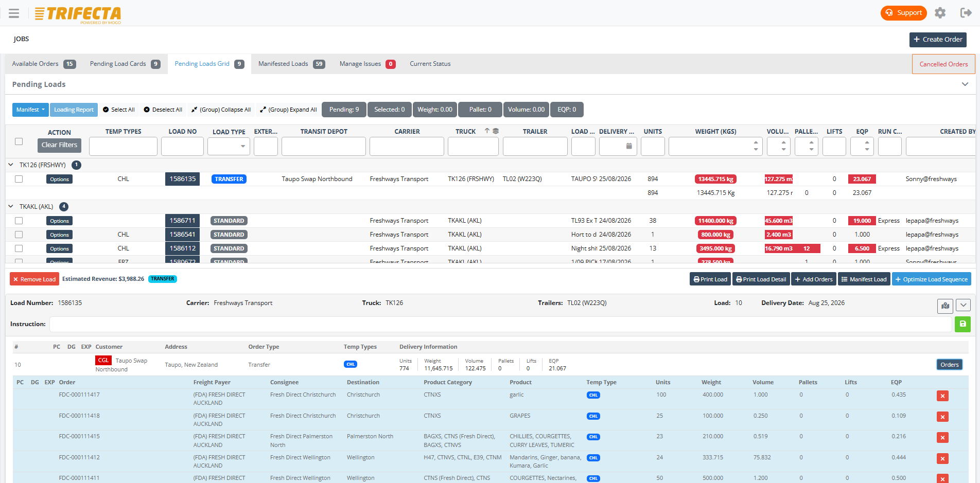Click Select All option
Image resolution: width=980 pixels, height=483 pixels.
[119, 110]
